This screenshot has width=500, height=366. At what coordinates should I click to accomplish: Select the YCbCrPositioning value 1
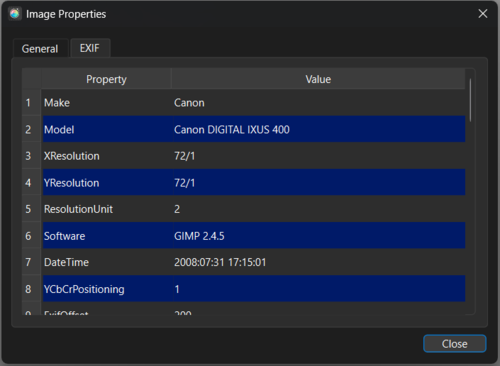(x=319, y=289)
